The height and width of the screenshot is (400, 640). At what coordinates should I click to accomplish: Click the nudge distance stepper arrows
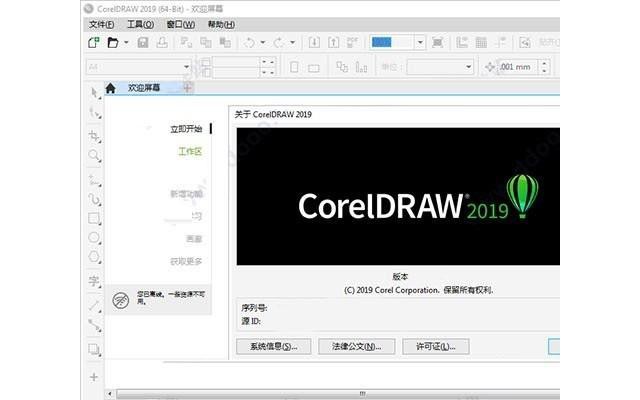(544, 67)
